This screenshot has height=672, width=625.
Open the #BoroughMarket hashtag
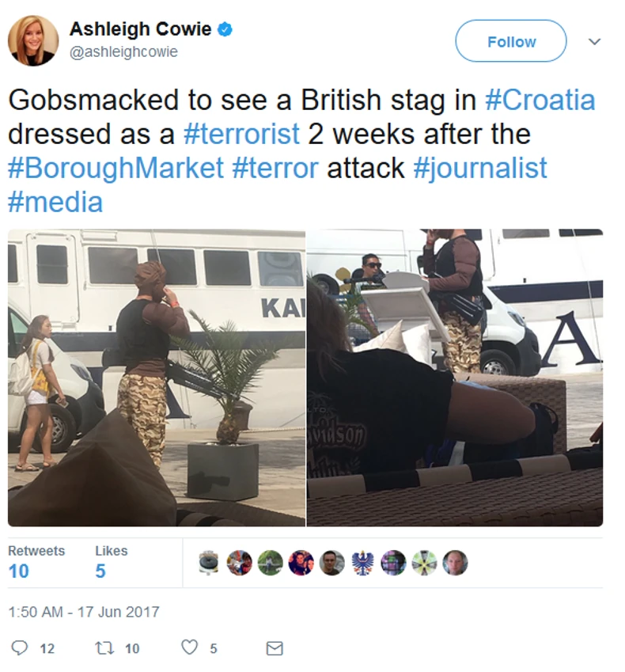point(116,168)
